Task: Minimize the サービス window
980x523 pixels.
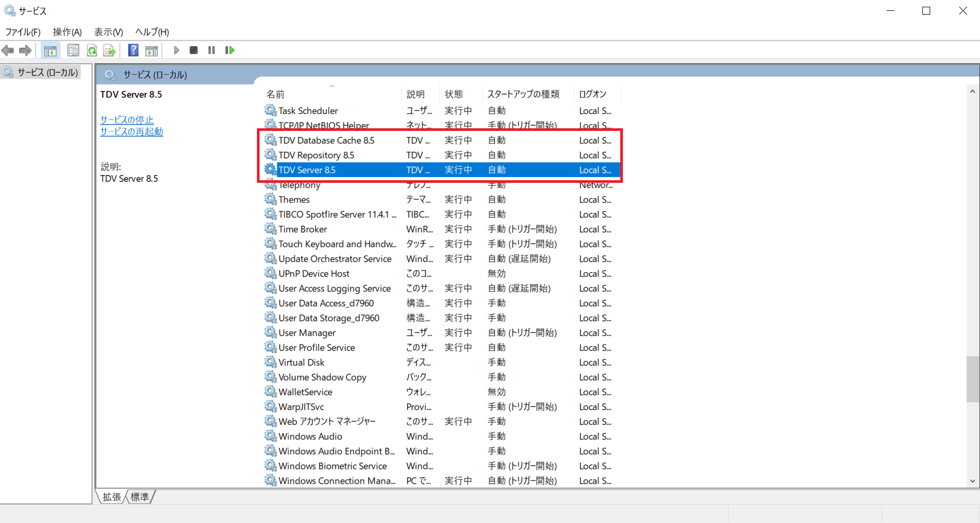Action: [890, 10]
